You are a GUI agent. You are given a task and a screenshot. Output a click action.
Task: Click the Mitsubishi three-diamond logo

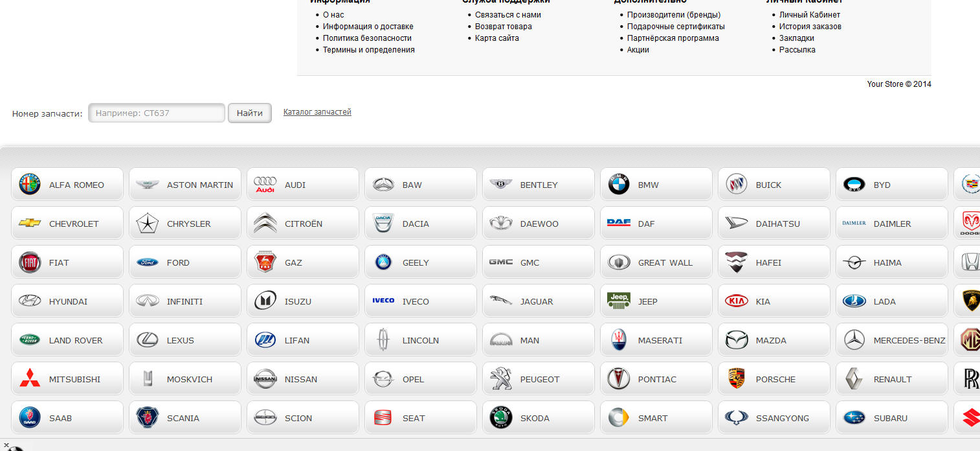(x=30, y=378)
